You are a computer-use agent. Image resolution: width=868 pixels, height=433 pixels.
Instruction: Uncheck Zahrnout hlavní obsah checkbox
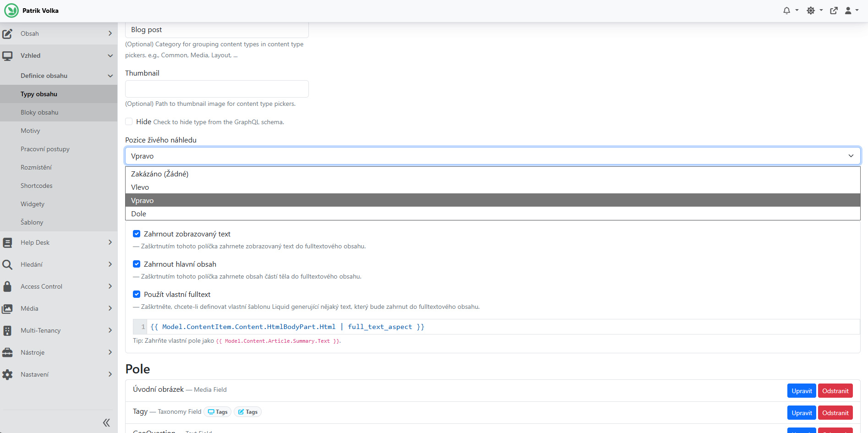click(137, 264)
